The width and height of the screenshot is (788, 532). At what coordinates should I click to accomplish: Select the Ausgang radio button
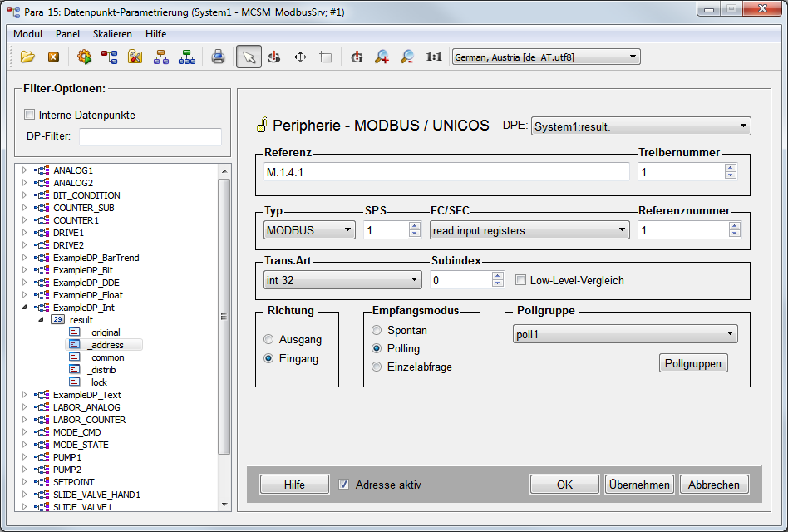click(268, 340)
